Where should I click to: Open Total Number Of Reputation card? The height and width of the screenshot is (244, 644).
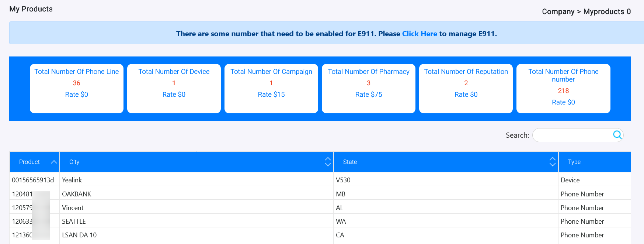click(x=466, y=89)
